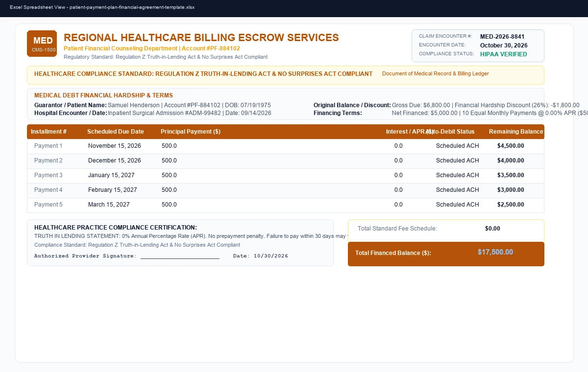This screenshot has width=588, height=372.
Task: Click the Payment 5 row label
Action: point(49,205)
